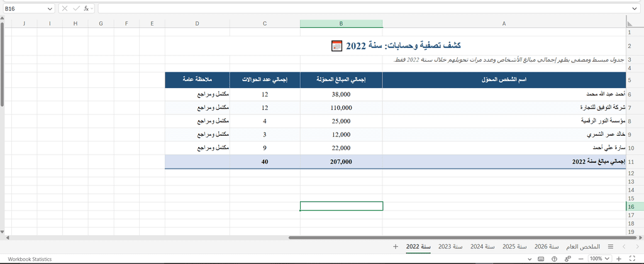Click the feedback people icon in status bar
This screenshot has width=644, height=264.
click(x=568, y=259)
